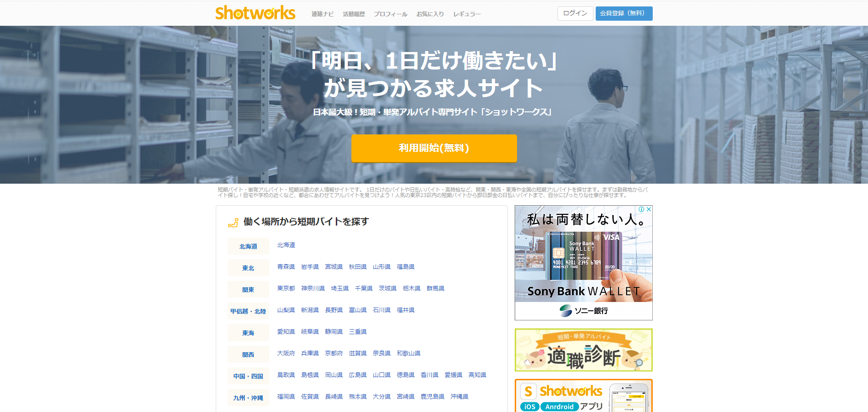The width and height of the screenshot is (868, 412).
Task: Open the 山形県 link
Action: (382, 267)
